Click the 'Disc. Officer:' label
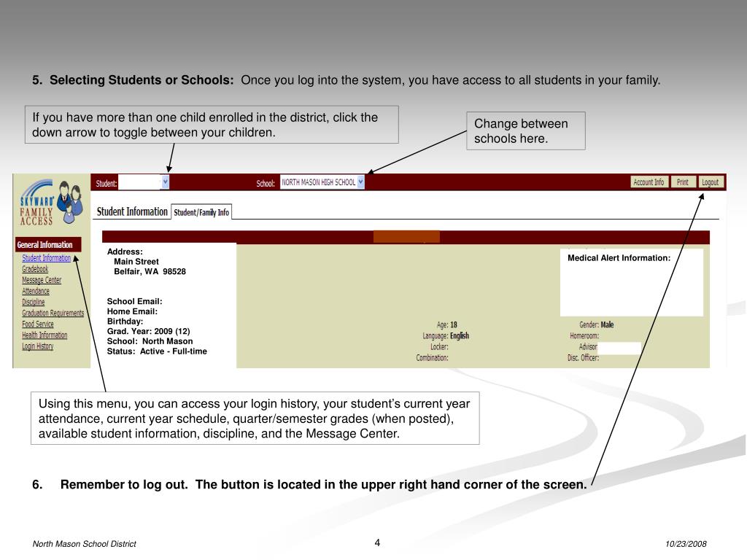Viewport: 747px width, 560px height. coord(583,358)
